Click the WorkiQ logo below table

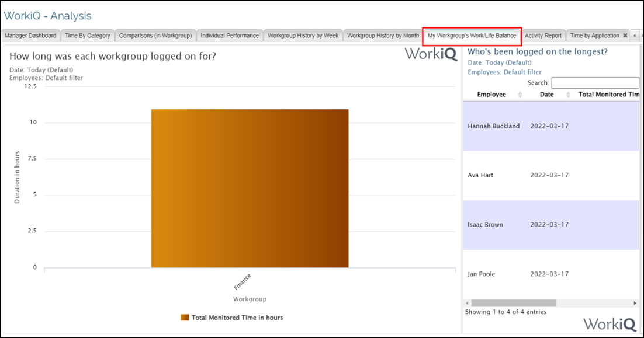pyautogui.click(x=610, y=324)
